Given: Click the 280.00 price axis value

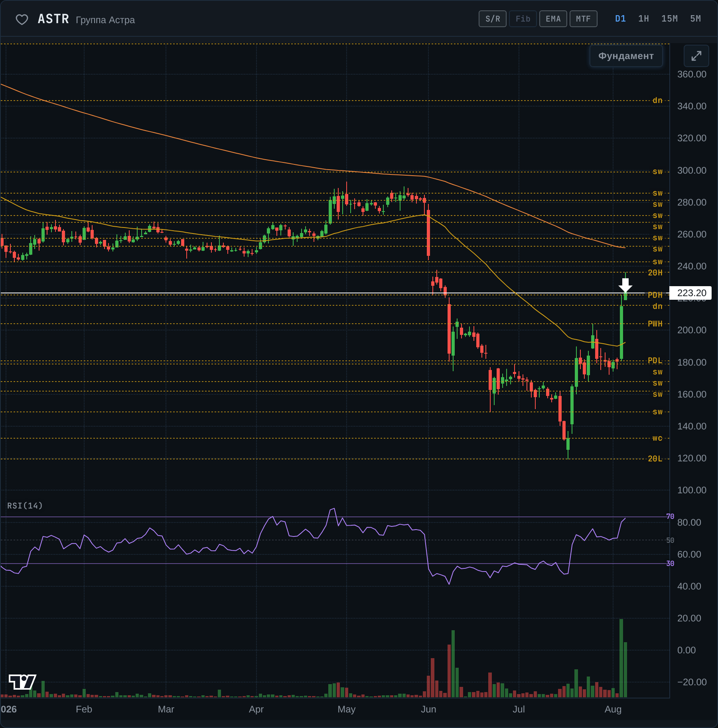Looking at the screenshot, I should (x=692, y=202).
